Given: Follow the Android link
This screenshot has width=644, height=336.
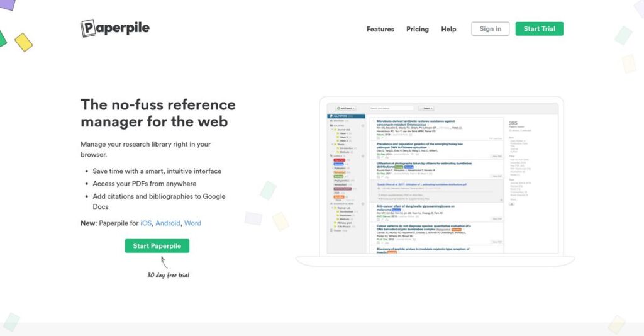Looking at the screenshot, I should coord(167,223).
